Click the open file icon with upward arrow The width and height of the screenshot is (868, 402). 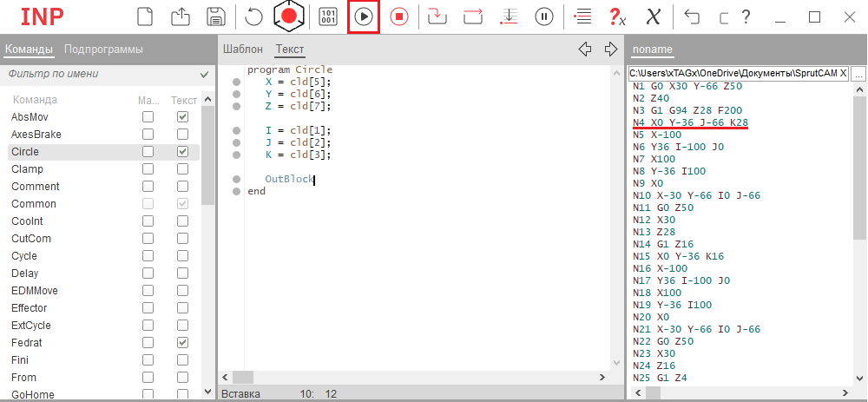[179, 16]
